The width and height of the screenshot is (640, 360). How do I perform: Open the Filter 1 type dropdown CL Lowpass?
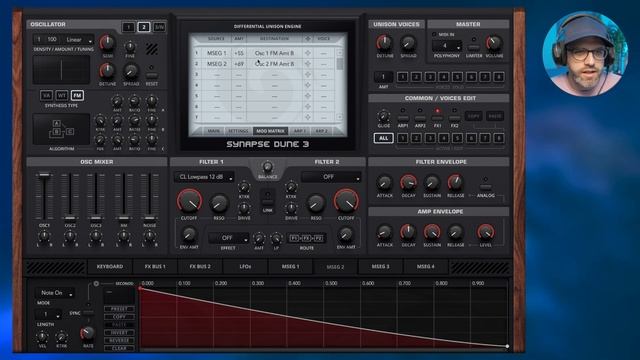tap(204, 177)
